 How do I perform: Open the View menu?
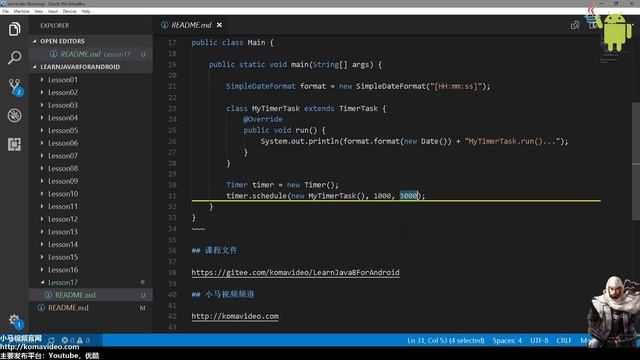(39, 11)
